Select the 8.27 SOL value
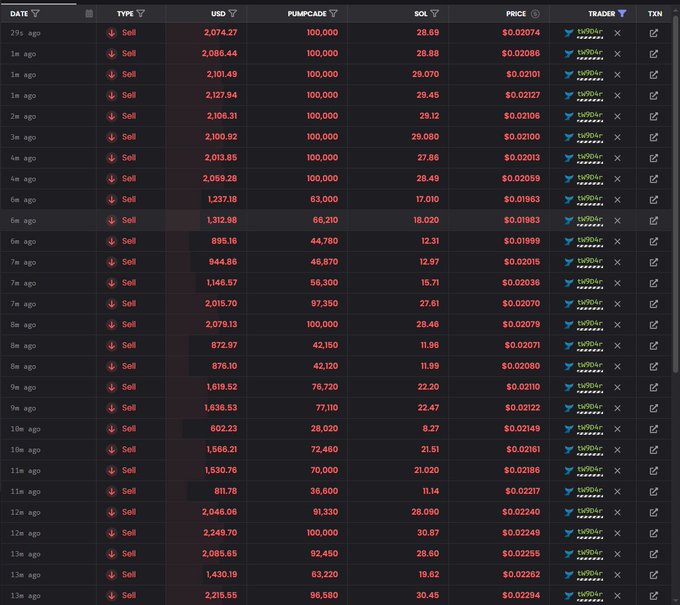The height and width of the screenshot is (605, 680). [431, 429]
